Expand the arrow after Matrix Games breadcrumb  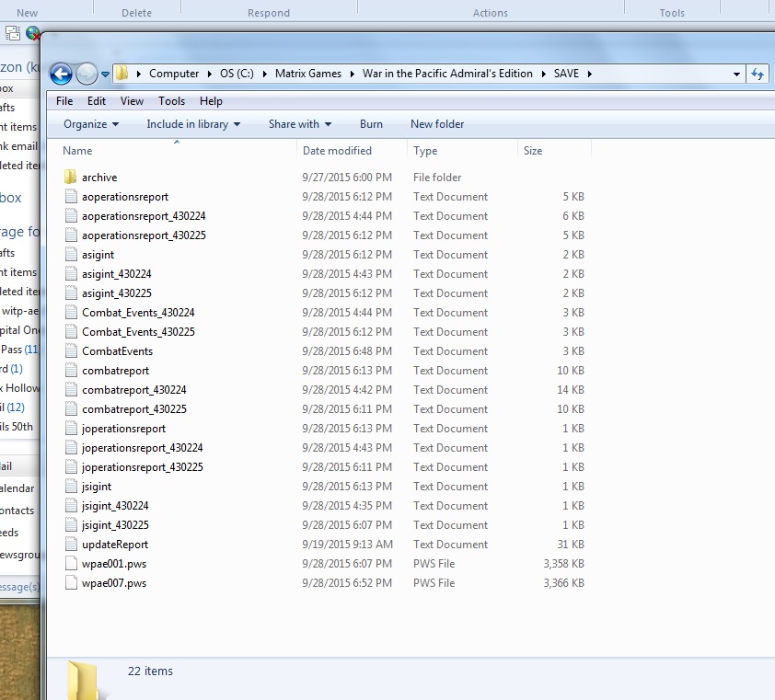click(x=352, y=75)
